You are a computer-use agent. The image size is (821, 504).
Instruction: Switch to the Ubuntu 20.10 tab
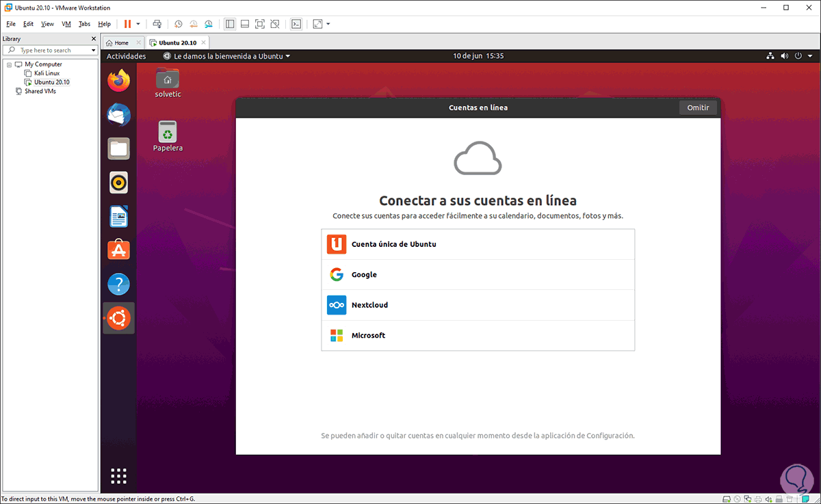(x=178, y=42)
